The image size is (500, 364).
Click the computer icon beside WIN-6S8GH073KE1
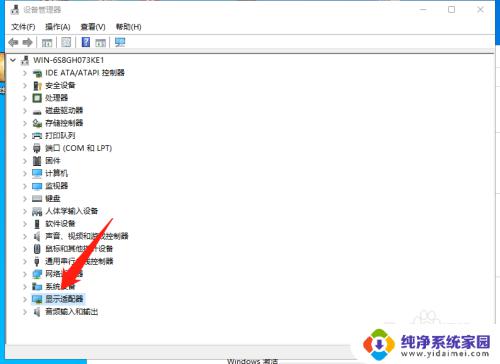(25, 60)
